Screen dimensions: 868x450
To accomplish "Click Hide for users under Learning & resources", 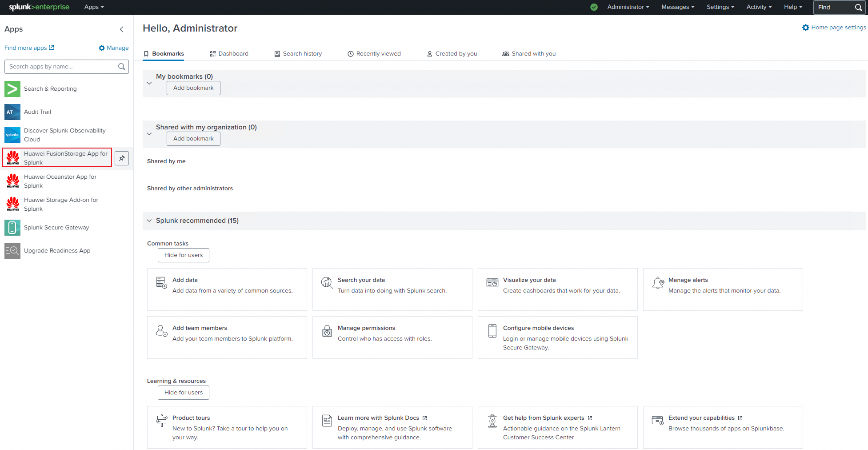I will [184, 393].
